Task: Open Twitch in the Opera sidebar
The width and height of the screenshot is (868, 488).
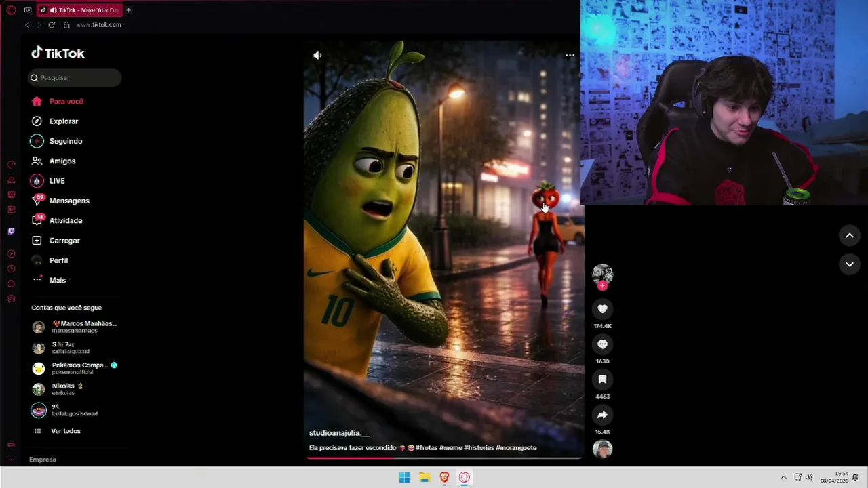Action: coord(11,232)
